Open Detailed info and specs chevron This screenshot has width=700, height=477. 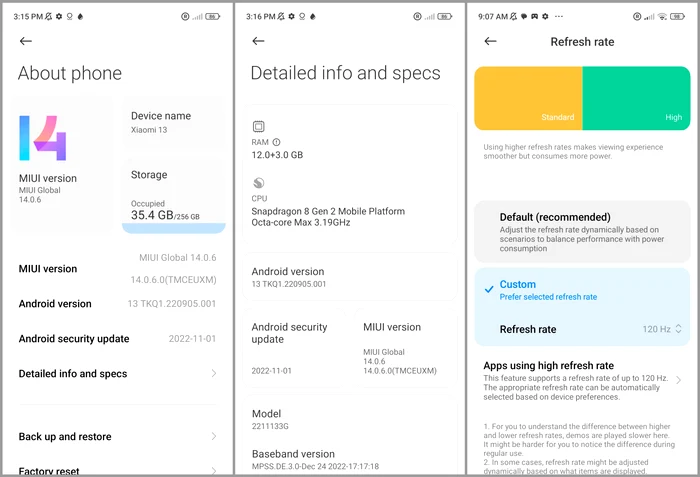214,373
